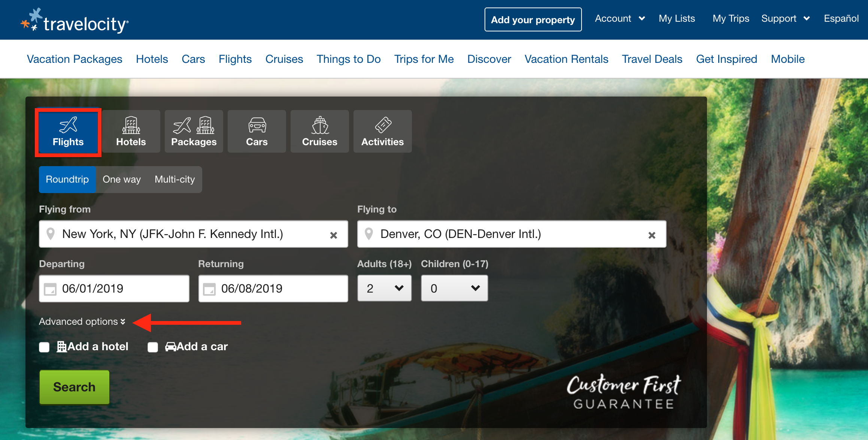The height and width of the screenshot is (440, 868).
Task: Click the car icon beside Add a car
Action: pos(171,347)
